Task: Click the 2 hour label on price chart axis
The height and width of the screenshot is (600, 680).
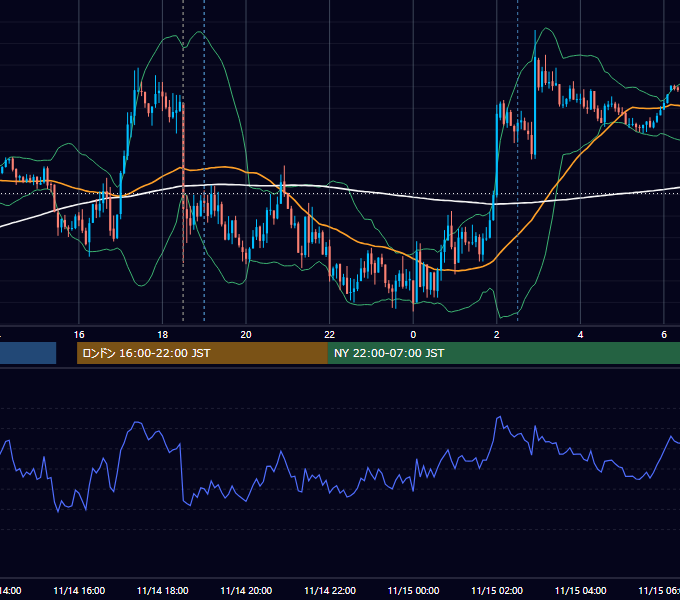Action: click(497, 335)
